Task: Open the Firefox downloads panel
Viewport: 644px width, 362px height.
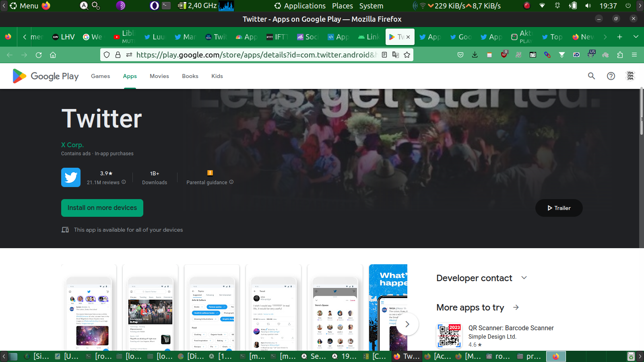Action: [x=475, y=55]
